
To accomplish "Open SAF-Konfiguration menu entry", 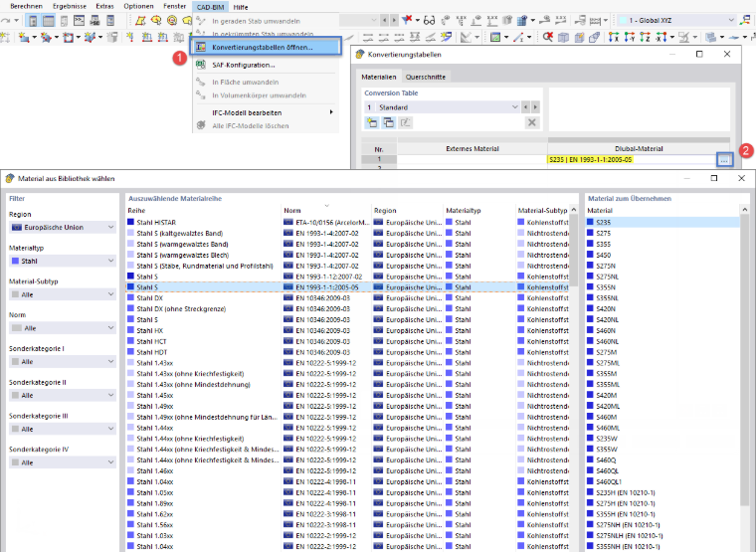I will tap(244, 65).
